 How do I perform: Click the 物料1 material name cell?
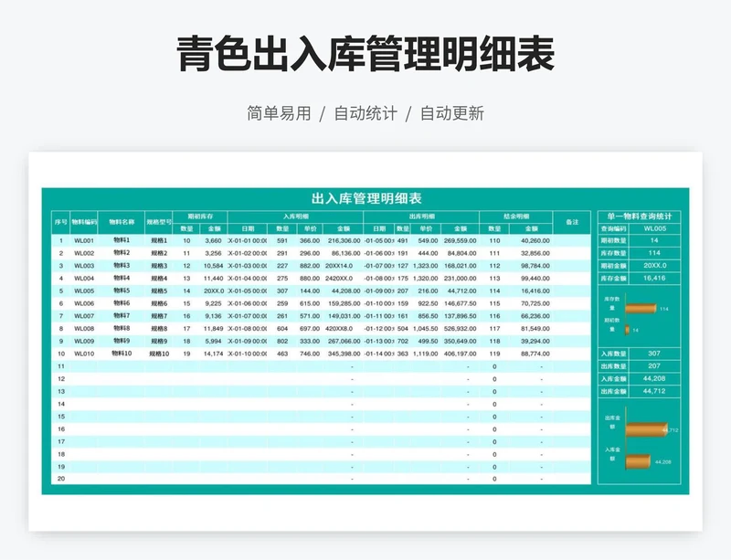pos(122,240)
